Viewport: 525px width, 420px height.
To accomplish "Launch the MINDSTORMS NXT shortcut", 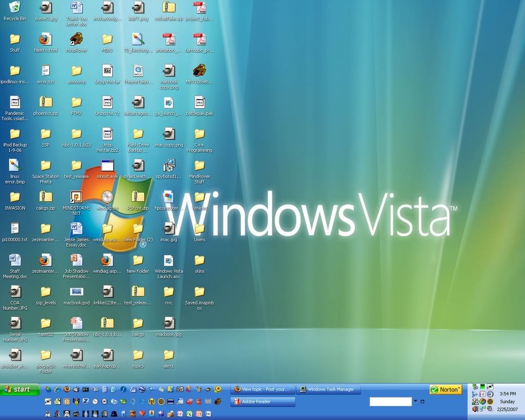I will [x=76, y=203].
